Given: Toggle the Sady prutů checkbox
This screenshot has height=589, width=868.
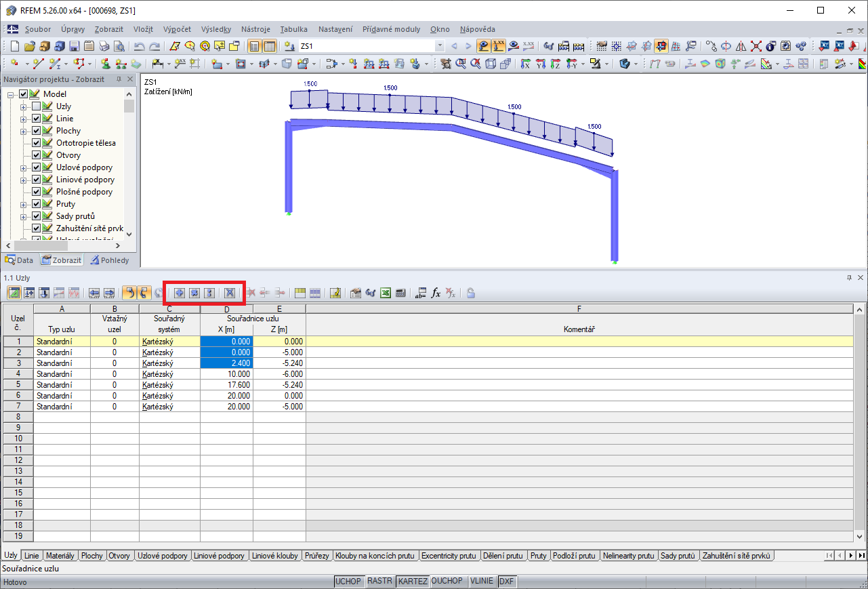Looking at the screenshot, I should pyautogui.click(x=37, y=216).
